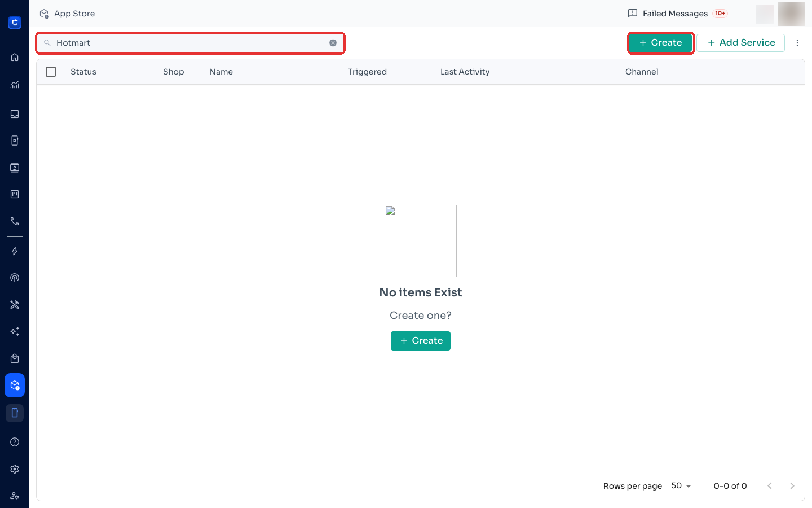812x508 pixels.
Task: Open the analytics chart icon in sidebar
Action: click(15, 85)
